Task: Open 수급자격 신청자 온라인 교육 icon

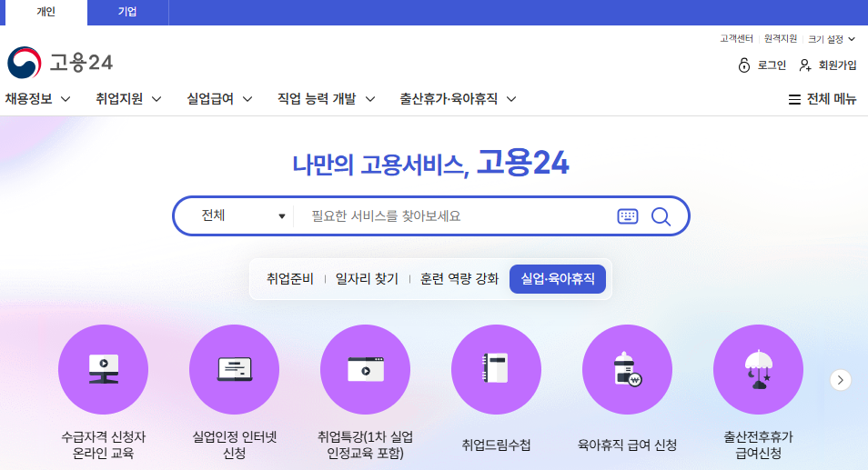Action: [103, 369]
